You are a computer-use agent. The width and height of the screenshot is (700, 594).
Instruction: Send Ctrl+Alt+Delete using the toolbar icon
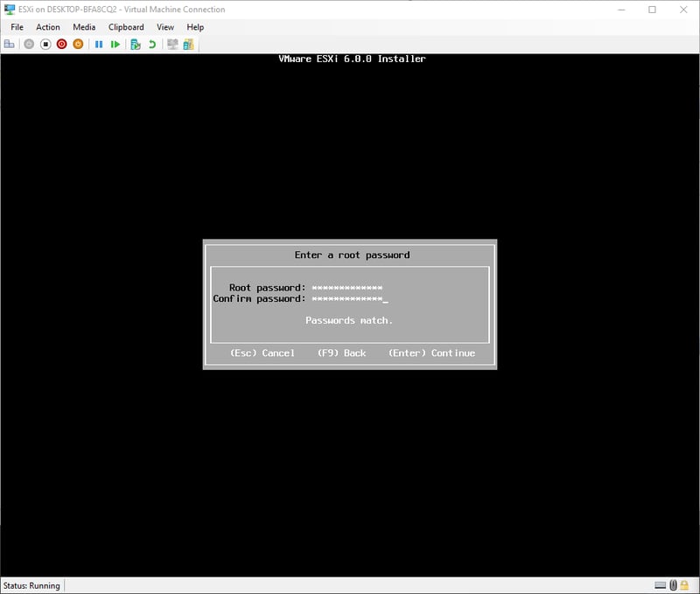click(10, 44)
